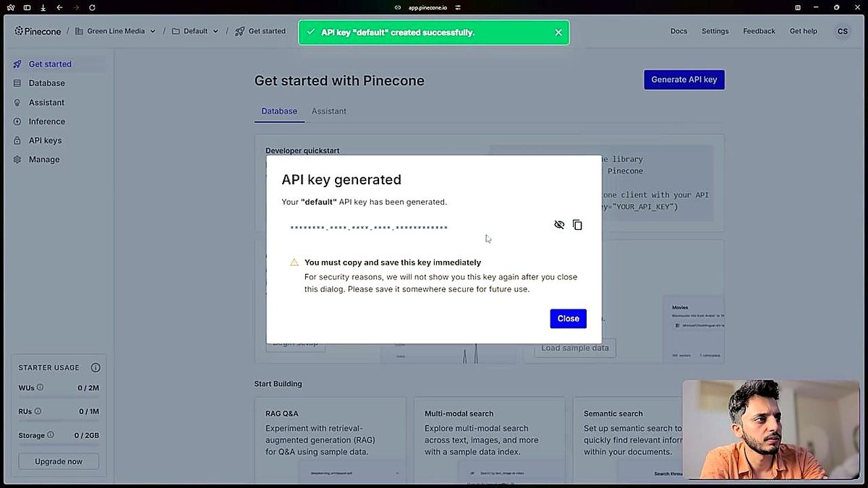Click the Upgrade now button

point(59,461)
